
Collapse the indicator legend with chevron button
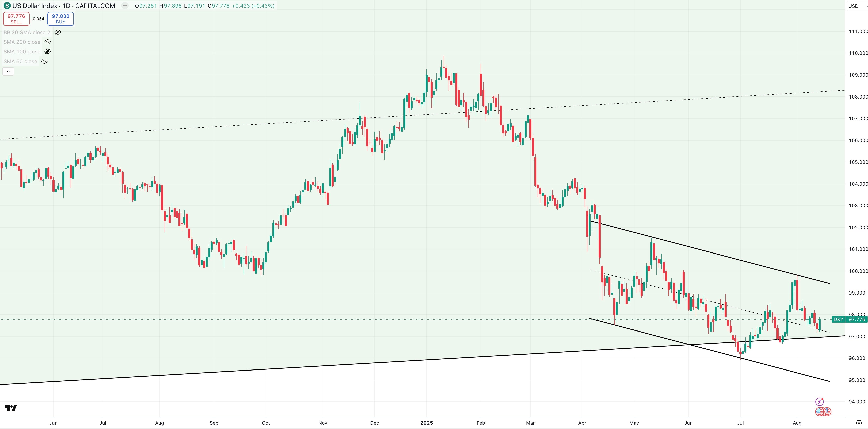tap(8, 71)
